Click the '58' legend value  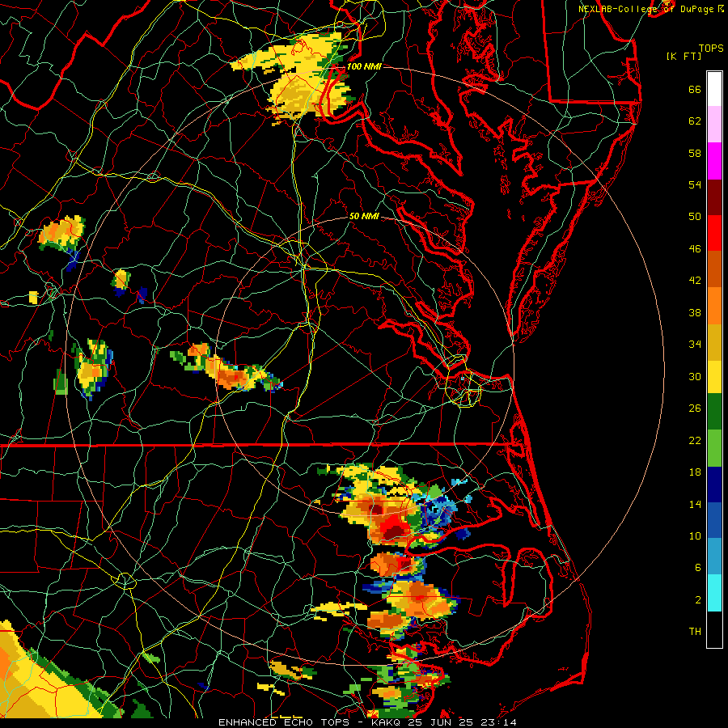pos(695,153)
